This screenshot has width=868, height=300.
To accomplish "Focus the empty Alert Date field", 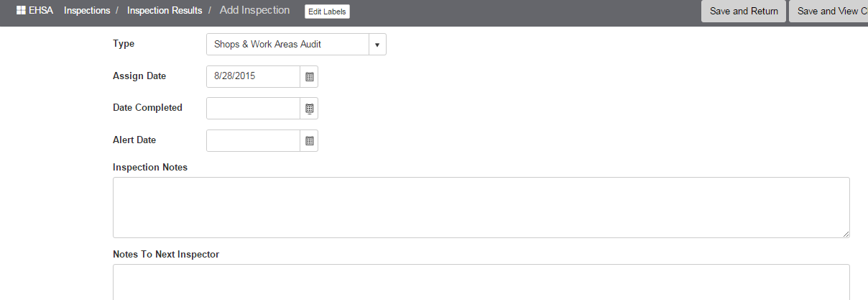I will [x=253, y=141].
